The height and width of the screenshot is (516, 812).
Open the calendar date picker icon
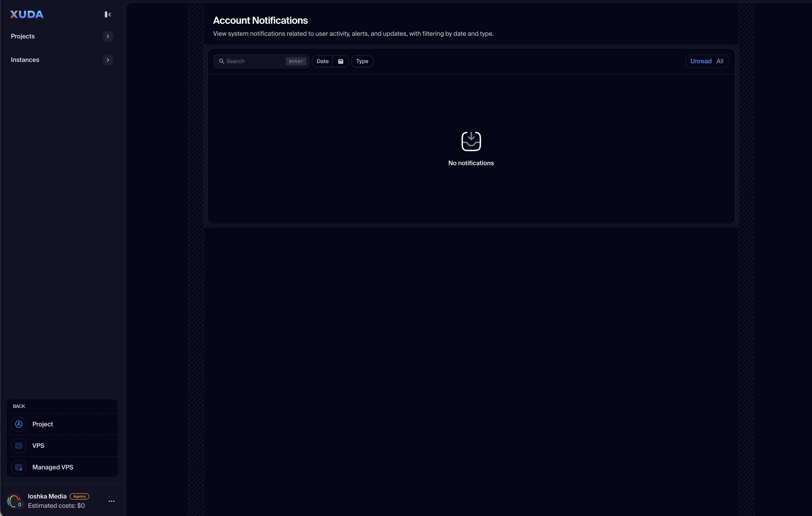pos(340,61)
